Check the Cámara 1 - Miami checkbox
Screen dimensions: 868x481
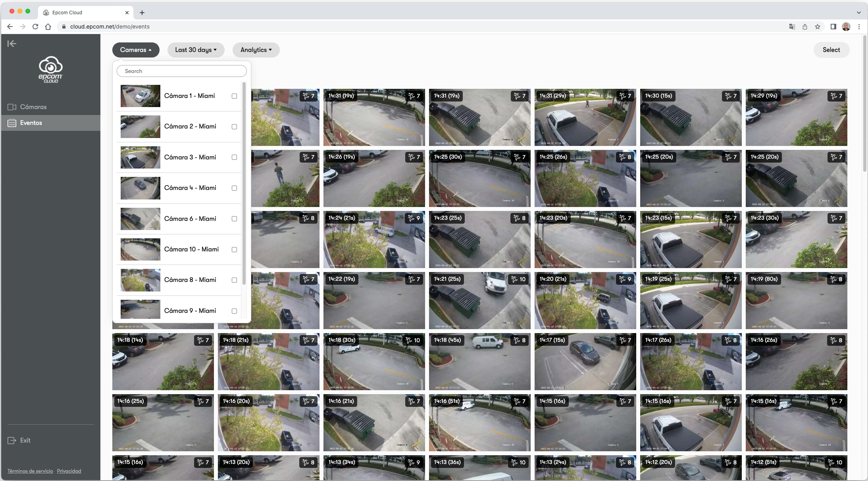pos(234,96)
